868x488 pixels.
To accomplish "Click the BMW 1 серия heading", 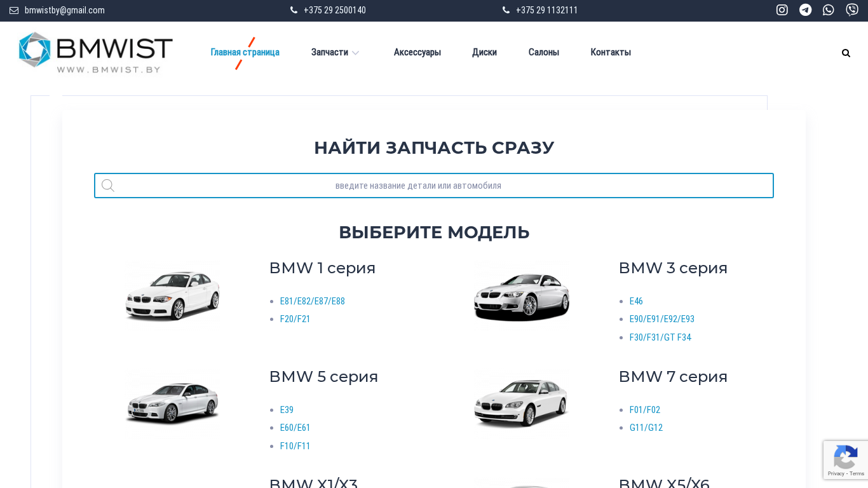I will click(x=322, y=268).
